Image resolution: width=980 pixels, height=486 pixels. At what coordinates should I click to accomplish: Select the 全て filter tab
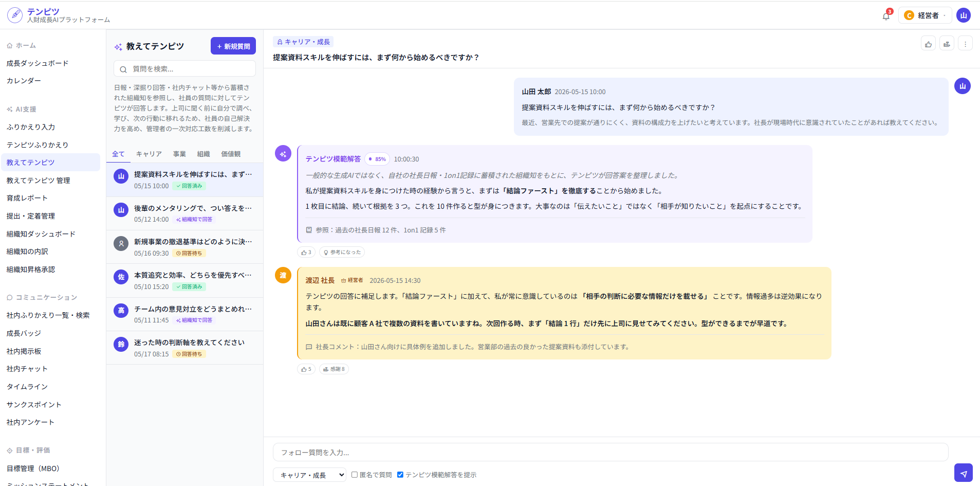pyautogui.click(x=118, y=154)
